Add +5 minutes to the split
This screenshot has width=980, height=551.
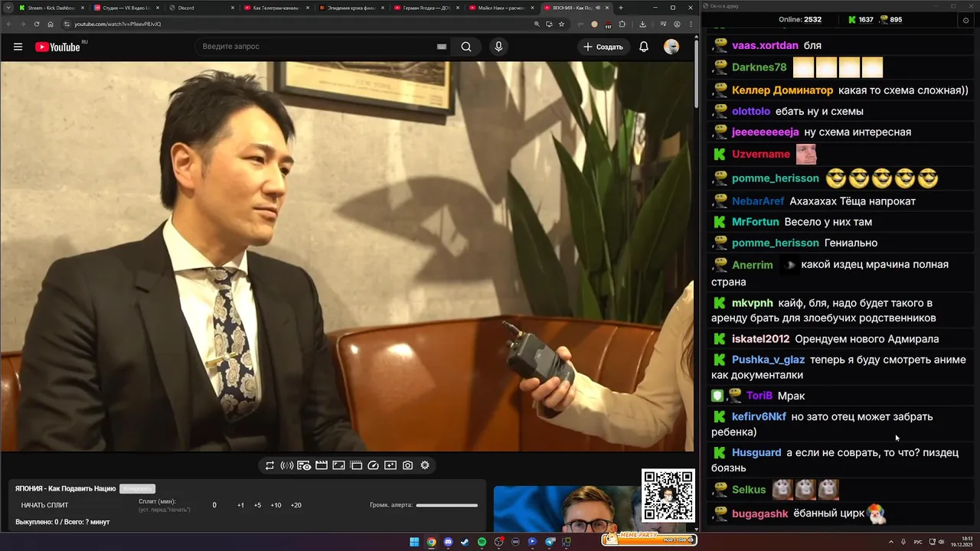tap(257, 505)
